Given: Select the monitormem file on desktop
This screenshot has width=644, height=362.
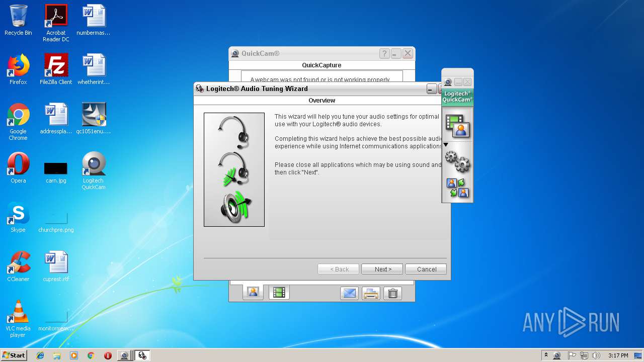Looking at the screenshot, I should coord(56,321).
